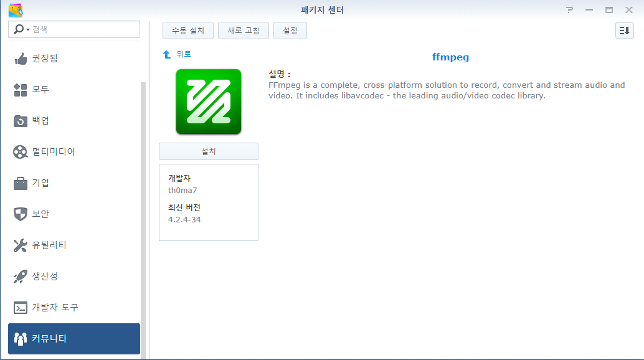644x360 pixels.
Task: Open the search options dropdown magnifier
Action: 21,29
